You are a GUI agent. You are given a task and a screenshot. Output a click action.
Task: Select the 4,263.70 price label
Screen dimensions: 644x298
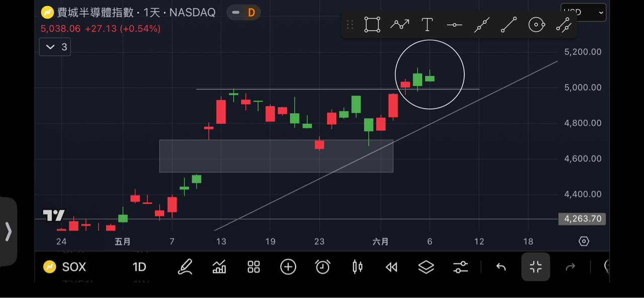583,219
